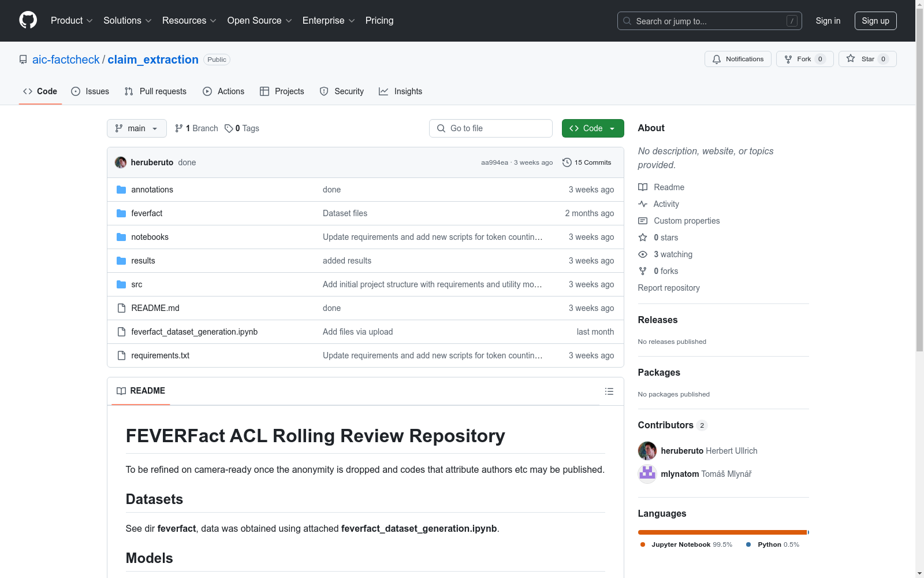Open heruberuto Herbert Ullrich contributor avatar
This screenshot has width=924, height=578.
647,451
